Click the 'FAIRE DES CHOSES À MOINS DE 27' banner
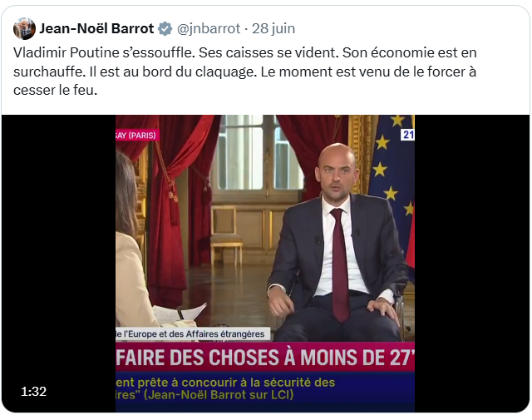This screenshot has height=420, width=532. [x=265, y=357]
